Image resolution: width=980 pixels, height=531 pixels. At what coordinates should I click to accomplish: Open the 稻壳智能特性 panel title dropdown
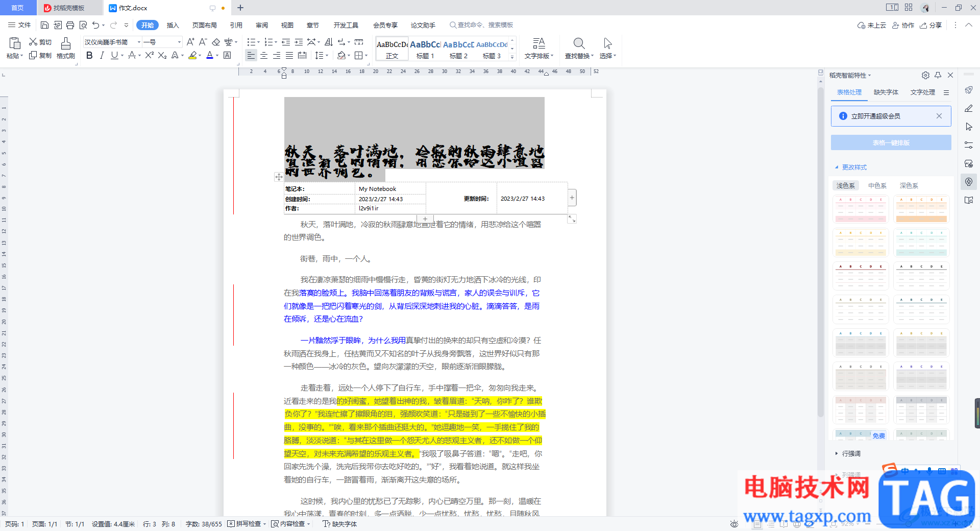coord(870,75)
